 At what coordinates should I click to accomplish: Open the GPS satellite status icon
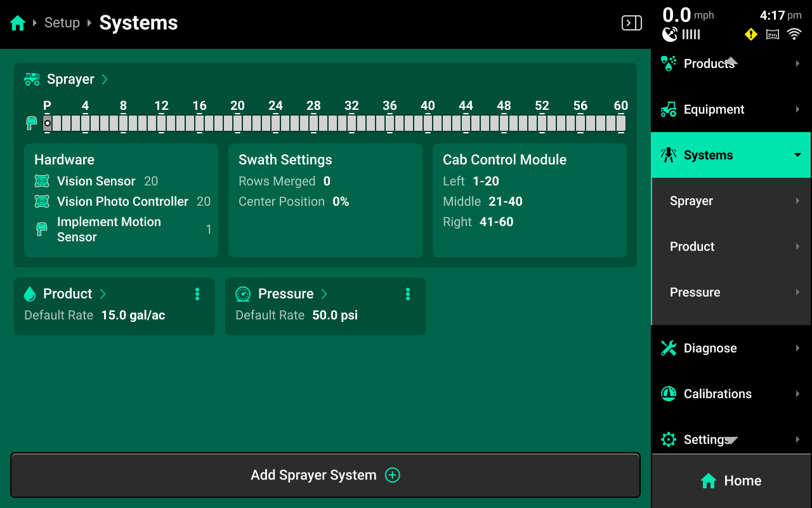(x=670, y=34)
